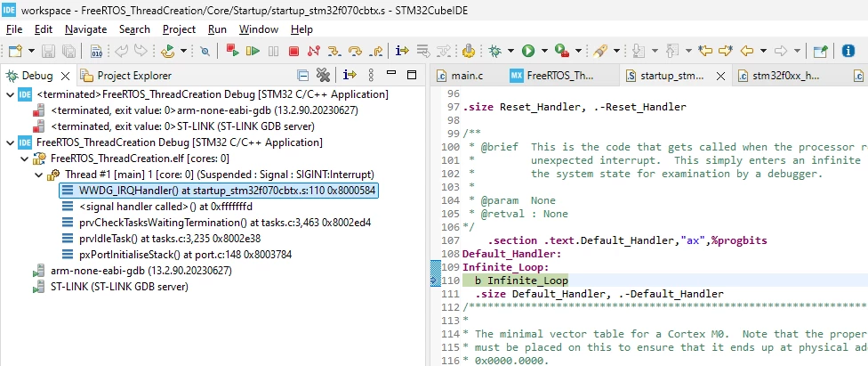Collapse the Thread #1 [main] node

pyautogui.click(x=38, y=175)
